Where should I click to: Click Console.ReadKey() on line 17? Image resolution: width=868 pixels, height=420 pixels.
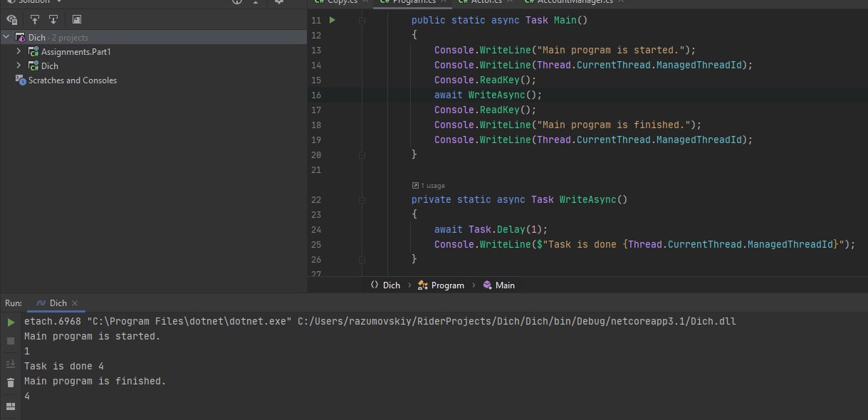[x=482, y=110]
